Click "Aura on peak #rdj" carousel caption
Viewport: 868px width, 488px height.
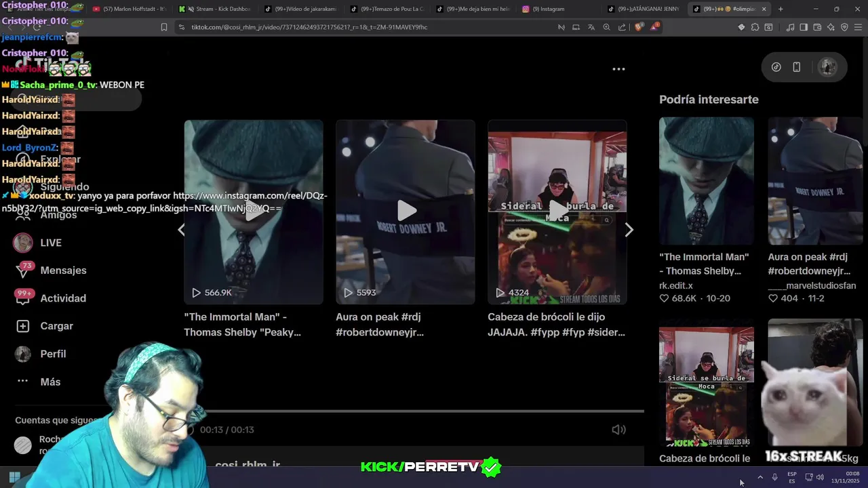click(x=380, y=325)
